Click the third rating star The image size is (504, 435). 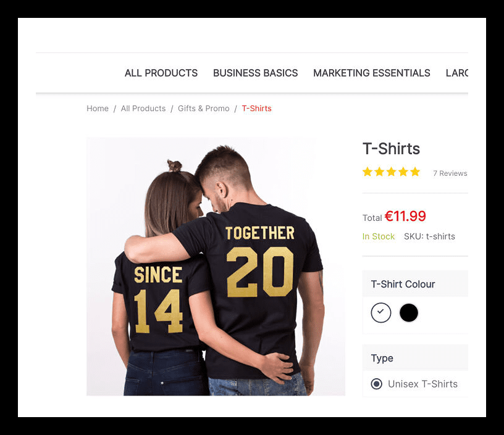coord(391,172)
